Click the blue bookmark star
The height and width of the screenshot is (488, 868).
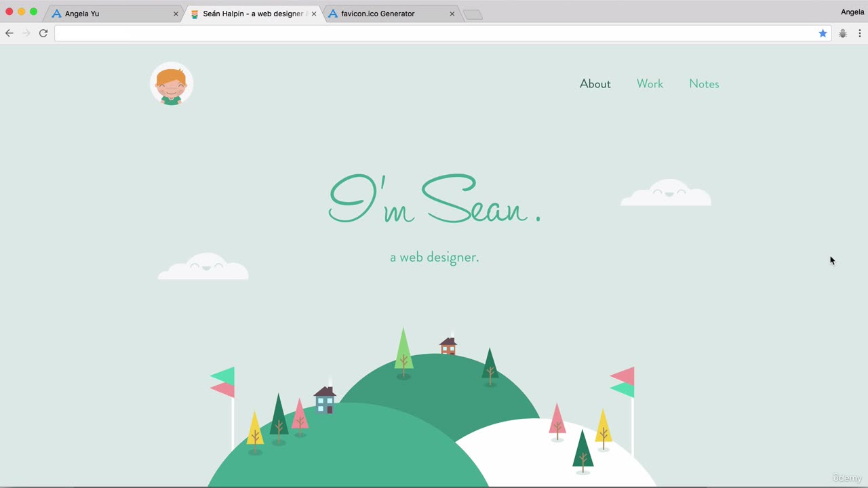pyautogui.click(x=823, y=33)
